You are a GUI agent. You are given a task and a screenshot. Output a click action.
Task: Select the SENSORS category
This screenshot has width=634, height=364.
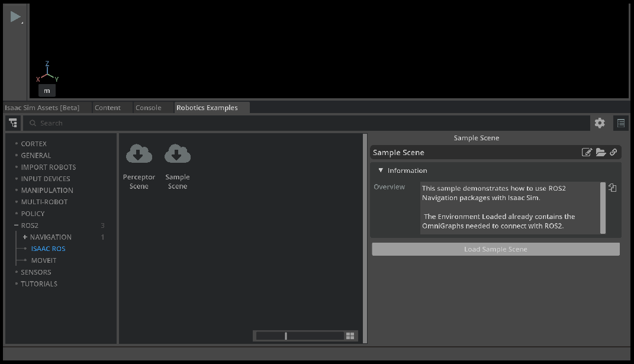pos(36,272)
